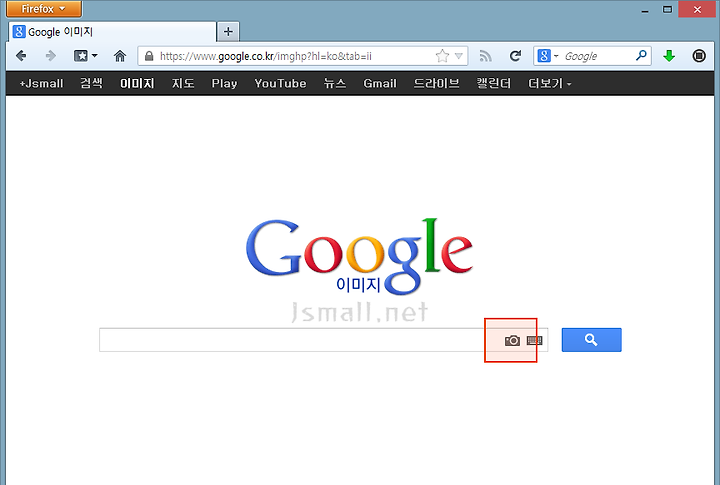Open Gmail in the Google bar
This screenshot has height=485, width=720.
point(380,84)
